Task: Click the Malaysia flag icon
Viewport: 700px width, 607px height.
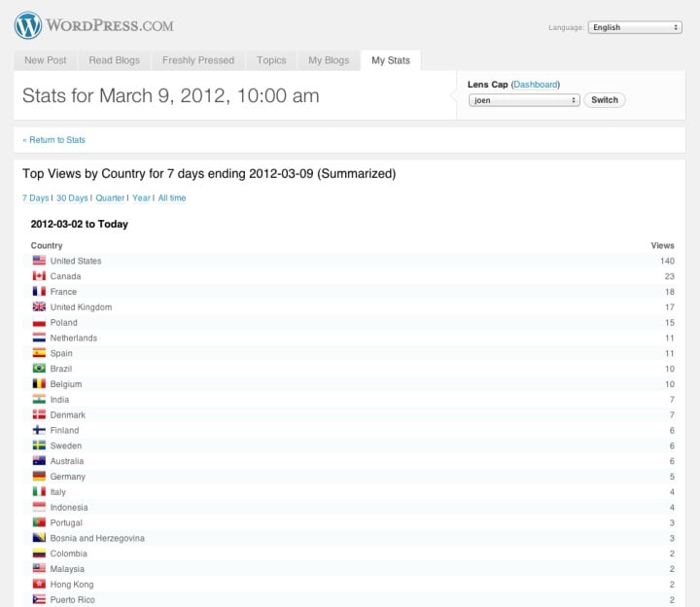Action: tap(39, 569)
